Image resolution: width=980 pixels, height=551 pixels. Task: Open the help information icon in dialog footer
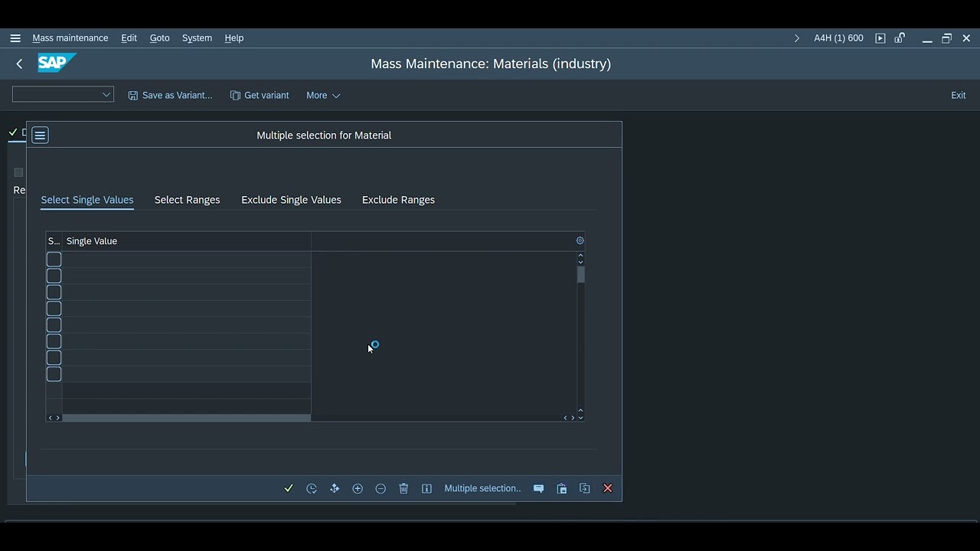tap(426, 488)
